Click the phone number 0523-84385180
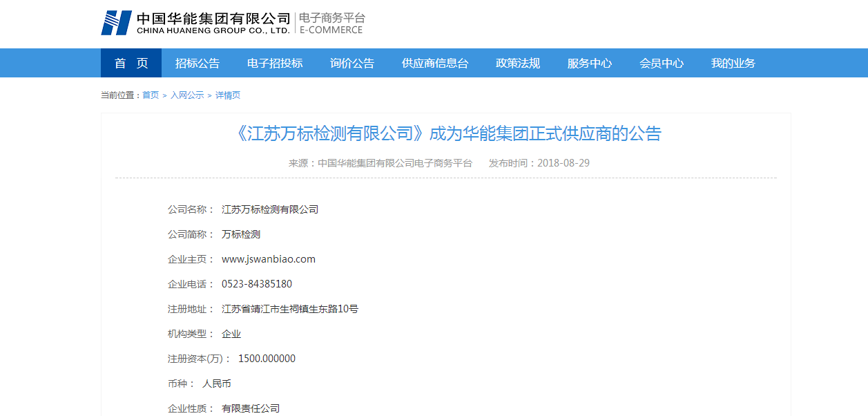This screenshot has width=868, height=416. point(257,284)
